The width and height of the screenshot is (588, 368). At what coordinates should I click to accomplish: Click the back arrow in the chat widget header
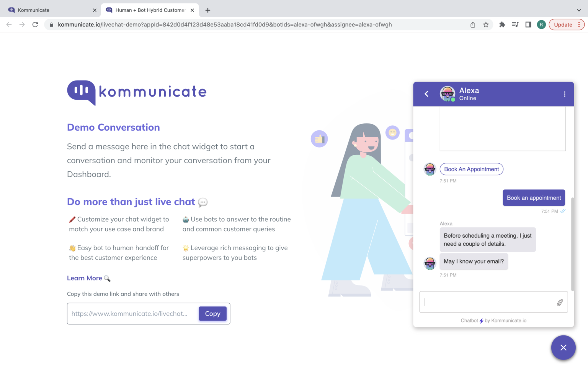click(x=426, y=94)
